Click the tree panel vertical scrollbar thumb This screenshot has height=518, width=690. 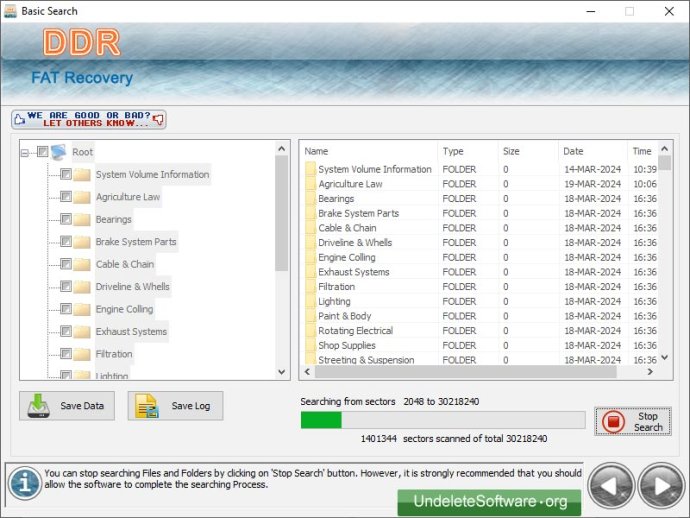click(282, 213)
